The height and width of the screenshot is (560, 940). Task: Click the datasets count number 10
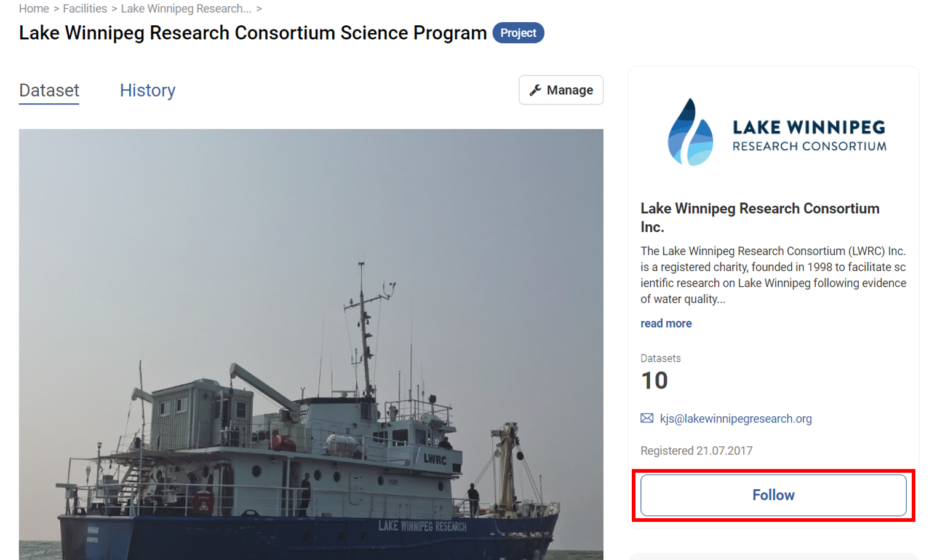click(654, 381)
